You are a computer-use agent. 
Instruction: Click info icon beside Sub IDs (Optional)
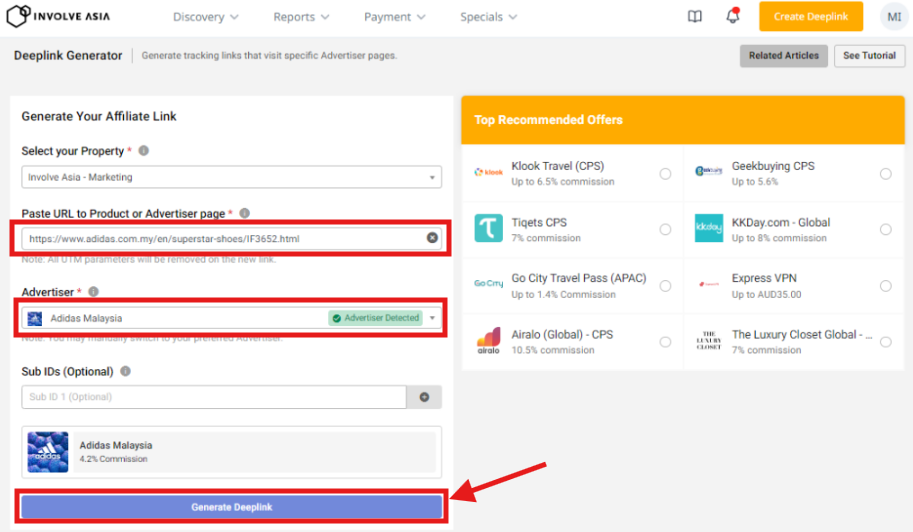coord(126,371)
